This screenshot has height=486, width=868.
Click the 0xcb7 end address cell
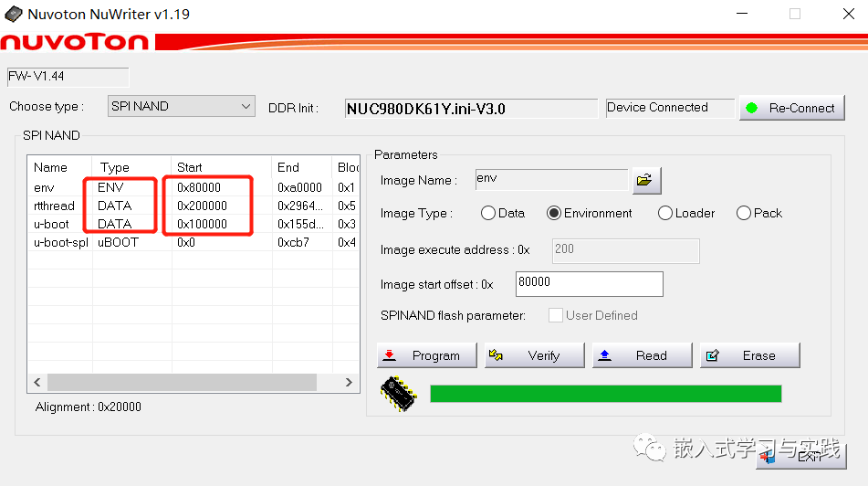(x=293, y=242)
